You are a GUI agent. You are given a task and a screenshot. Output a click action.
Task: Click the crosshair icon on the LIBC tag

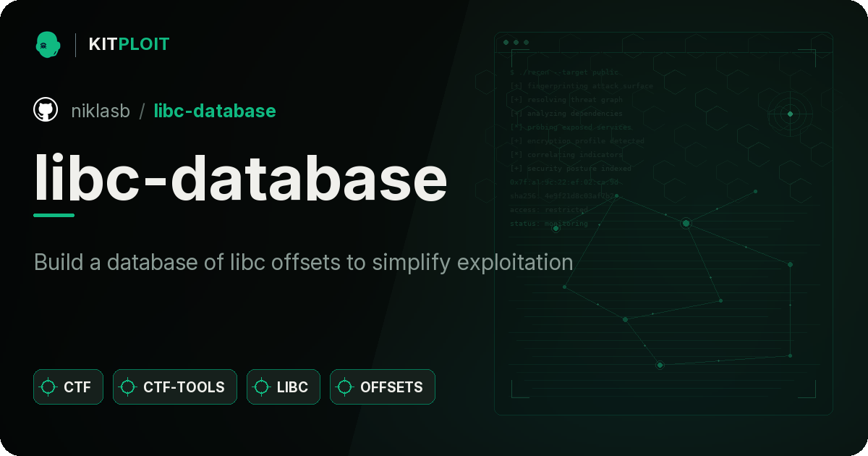click(x=262, y=387)
